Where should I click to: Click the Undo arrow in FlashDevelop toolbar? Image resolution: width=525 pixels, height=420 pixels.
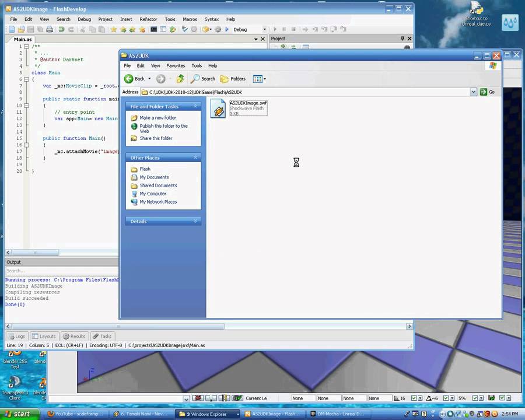(61, 30)
